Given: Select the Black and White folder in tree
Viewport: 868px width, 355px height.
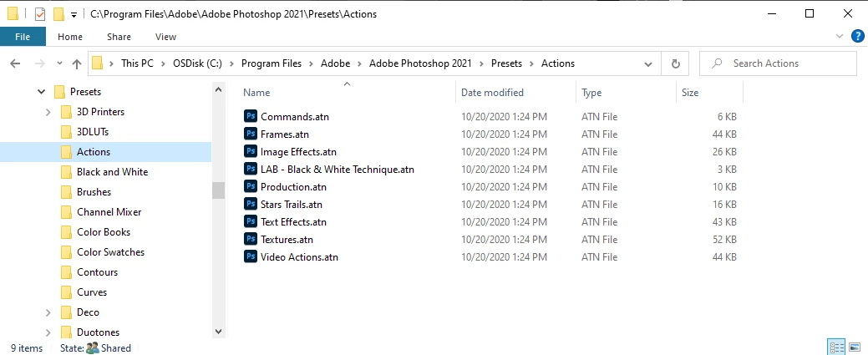Looking at the screenshot, I should coord(113,172).
